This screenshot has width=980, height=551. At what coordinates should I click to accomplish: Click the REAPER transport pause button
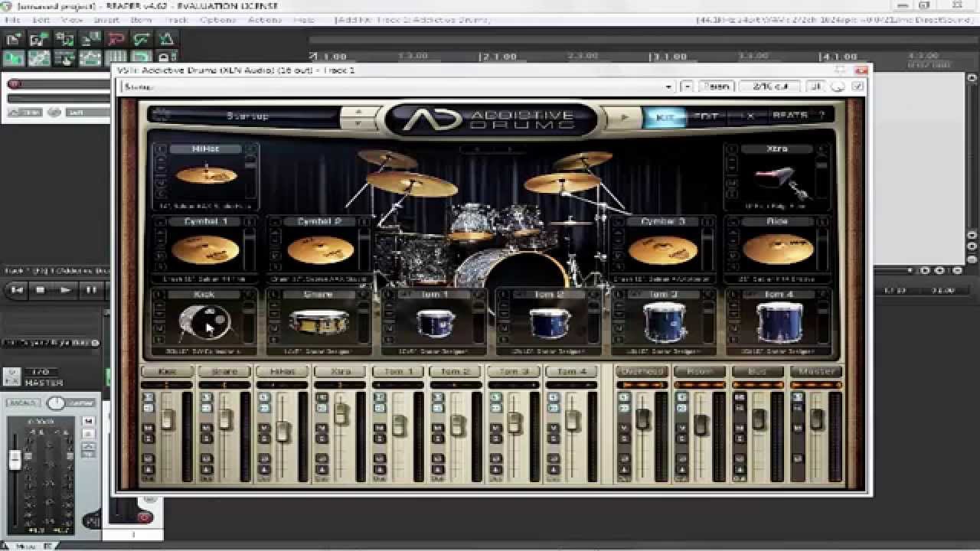tap(90, 290)
